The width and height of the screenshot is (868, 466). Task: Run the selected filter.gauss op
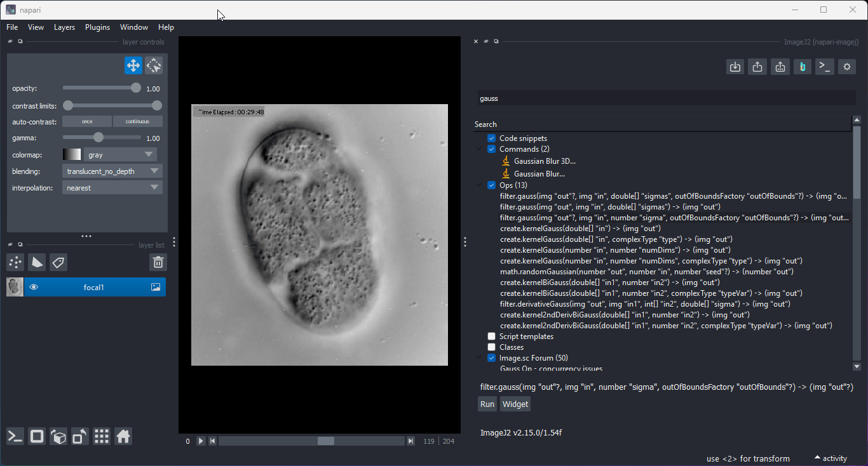coord(487,404)
